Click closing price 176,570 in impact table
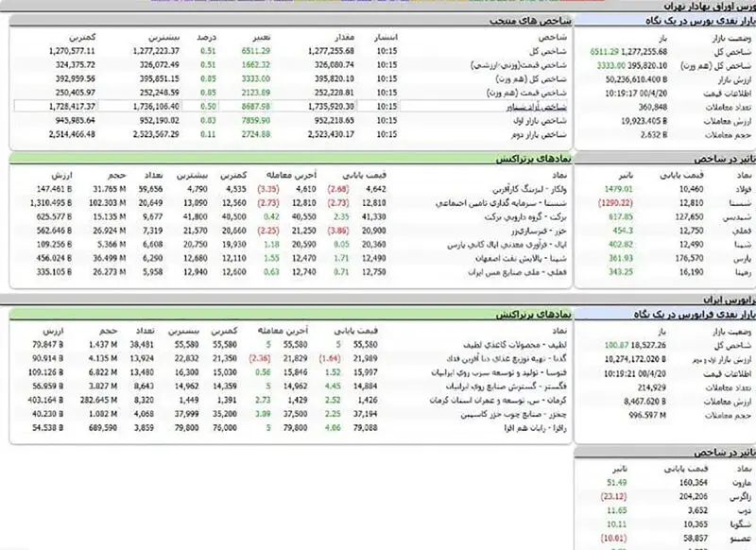756x550 pixels. pyautogui.click(x=690, y=258)
